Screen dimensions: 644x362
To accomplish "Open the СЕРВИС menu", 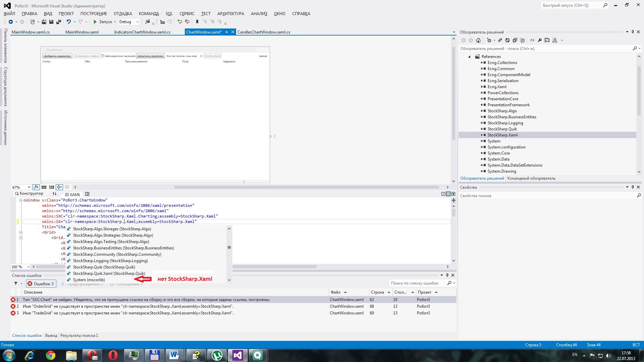I will (187, 14).
